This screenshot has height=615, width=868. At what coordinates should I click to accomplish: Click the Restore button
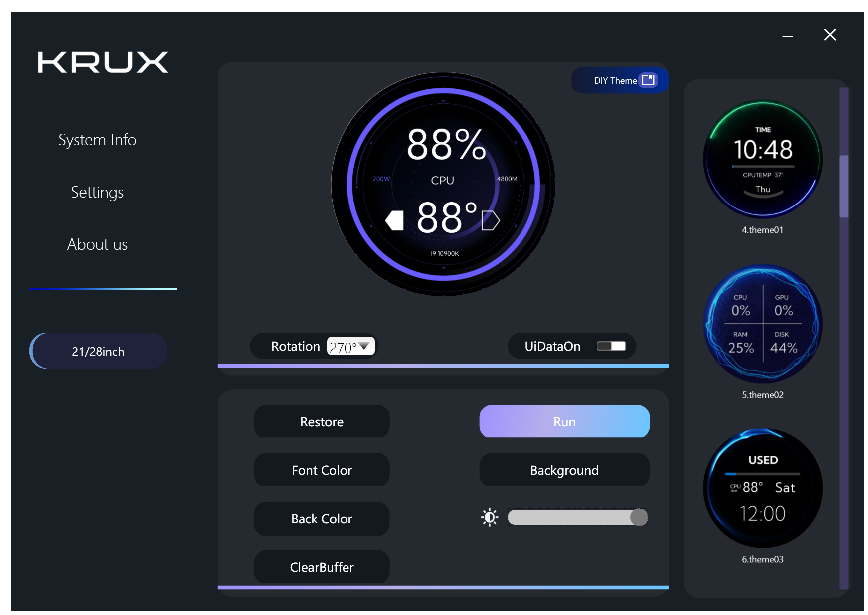pyautogui.click(x=322, y=422)
